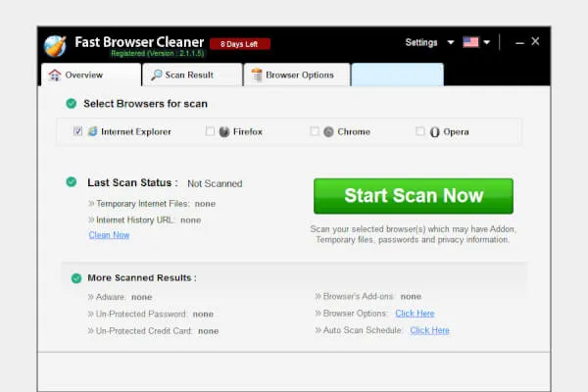This screenshot has width=588, height=392.
Task: Click the Fast Browser Cleaner logo icon
Action: 55,46
